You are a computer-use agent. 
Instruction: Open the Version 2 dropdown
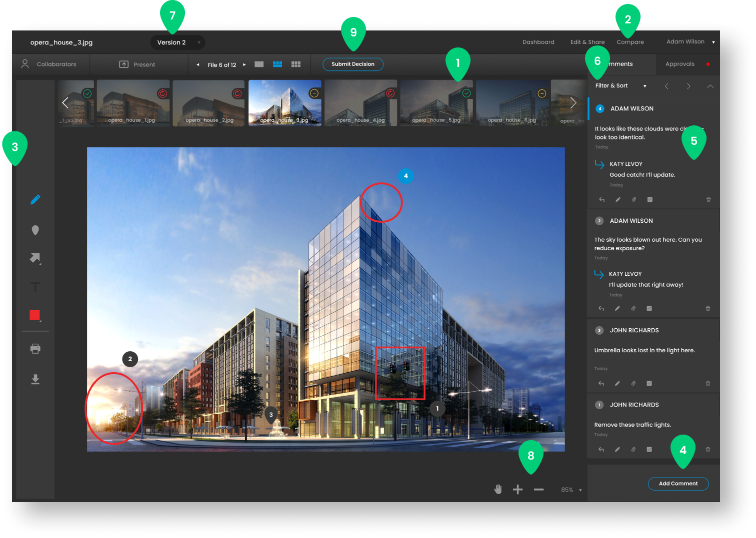(177, 42)
